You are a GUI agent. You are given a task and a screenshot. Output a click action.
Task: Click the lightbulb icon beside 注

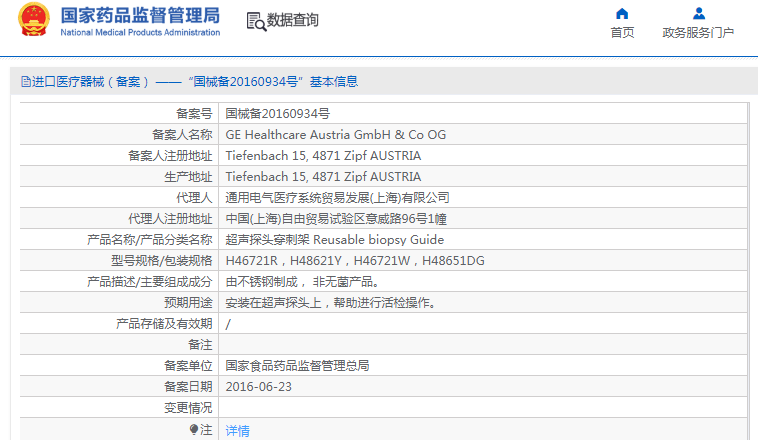coord(194,429)
